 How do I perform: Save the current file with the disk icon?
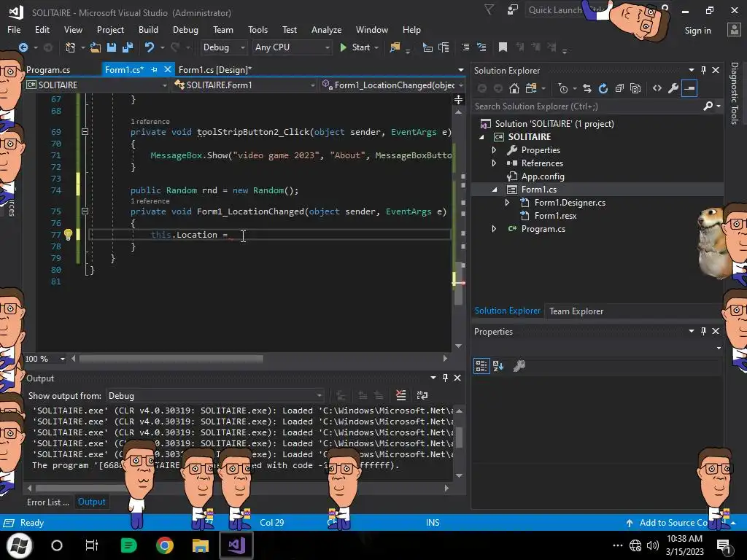point(112,47)
